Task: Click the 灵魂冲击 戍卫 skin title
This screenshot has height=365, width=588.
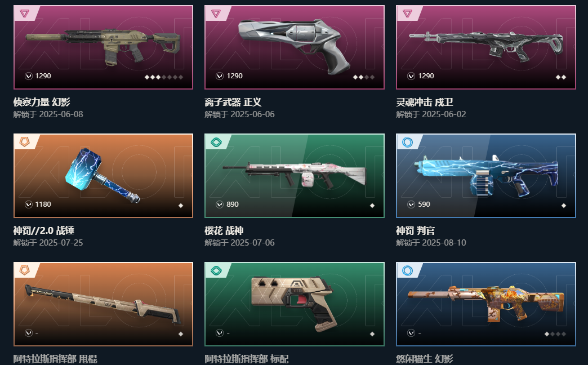Action: (425, 102)
